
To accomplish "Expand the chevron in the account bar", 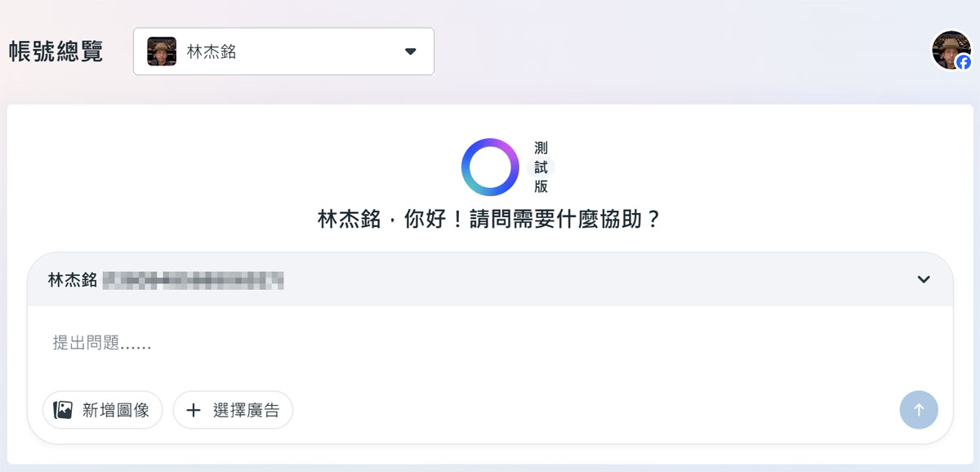I will tap(924, 279).
